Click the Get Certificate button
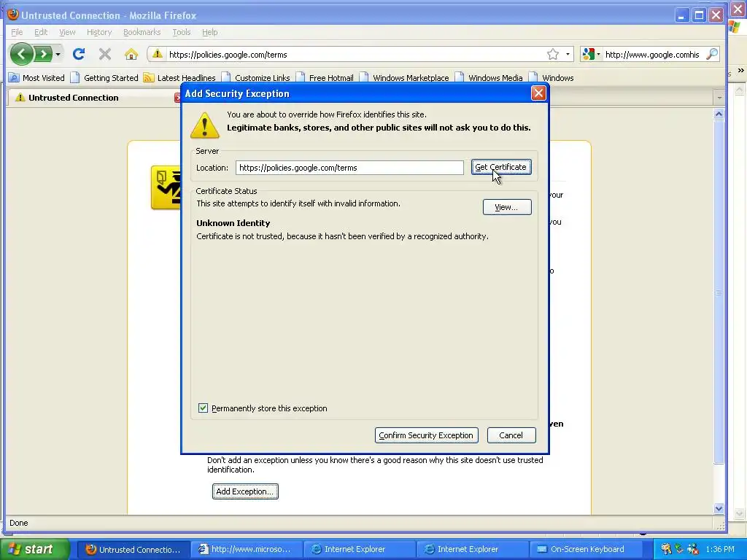747x560 pixels. (501, 167)
